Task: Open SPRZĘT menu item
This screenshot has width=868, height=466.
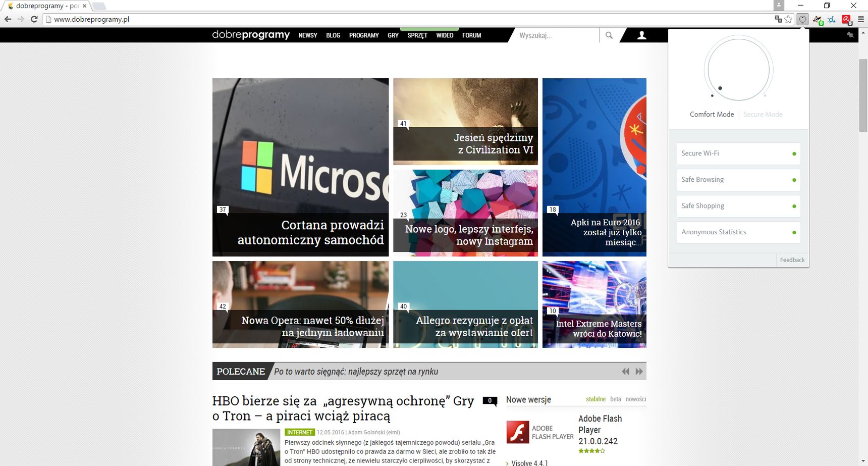Action: 417,35
